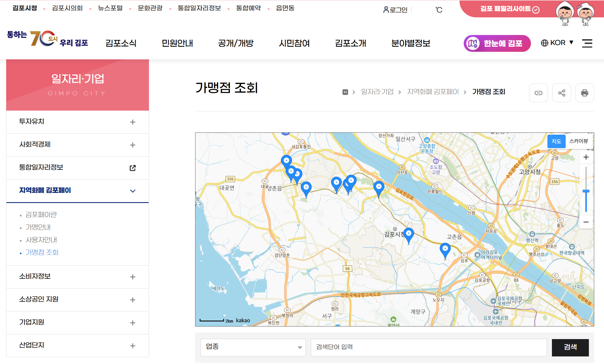This screenshot has height=364, width=604.
Task: Collapse the 지역화폐 김포페이 section
Action: pyautogui.click(x=133, y=191)
